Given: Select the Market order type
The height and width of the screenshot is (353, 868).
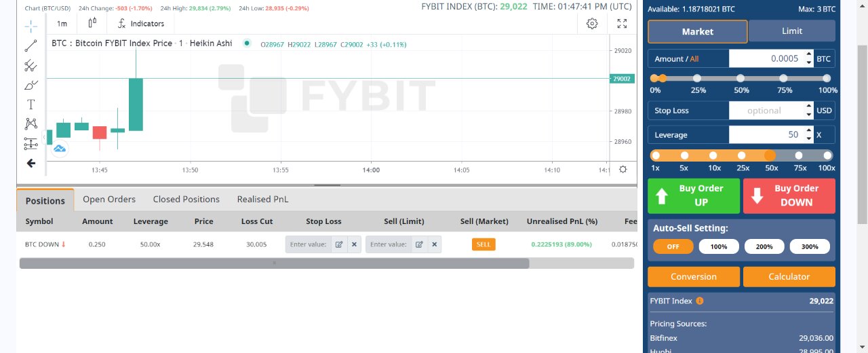Looking at the screenshot, I should pyautogui.click(x=698, y=31).
